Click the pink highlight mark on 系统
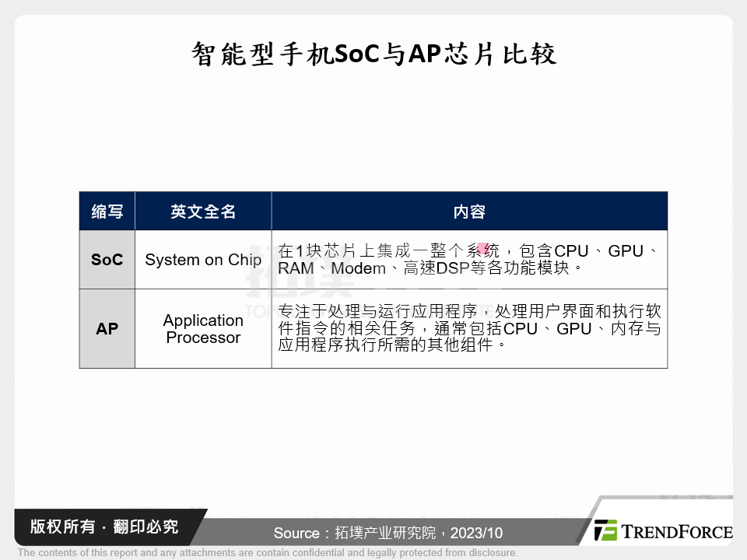 (x=484, y=249)
